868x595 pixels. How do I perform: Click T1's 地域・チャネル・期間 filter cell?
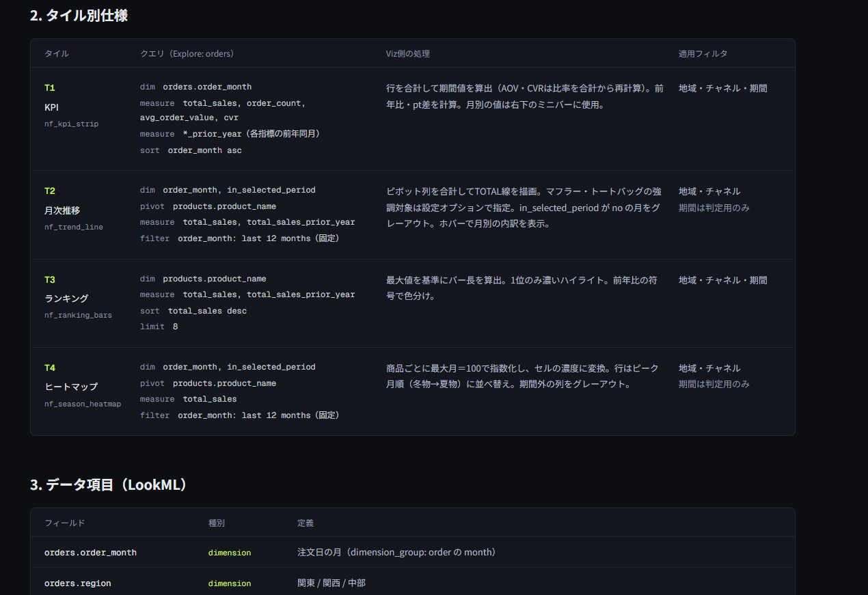click(723, 88)
